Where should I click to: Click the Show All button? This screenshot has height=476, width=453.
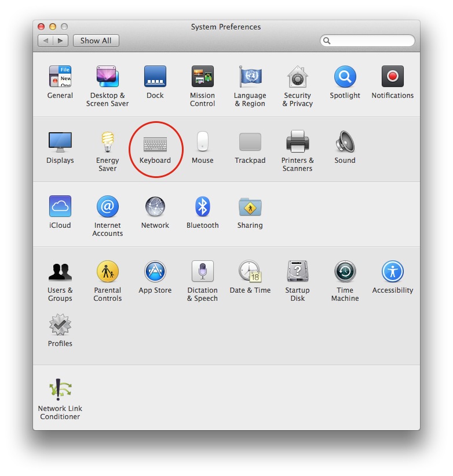(x=96, y=41)
